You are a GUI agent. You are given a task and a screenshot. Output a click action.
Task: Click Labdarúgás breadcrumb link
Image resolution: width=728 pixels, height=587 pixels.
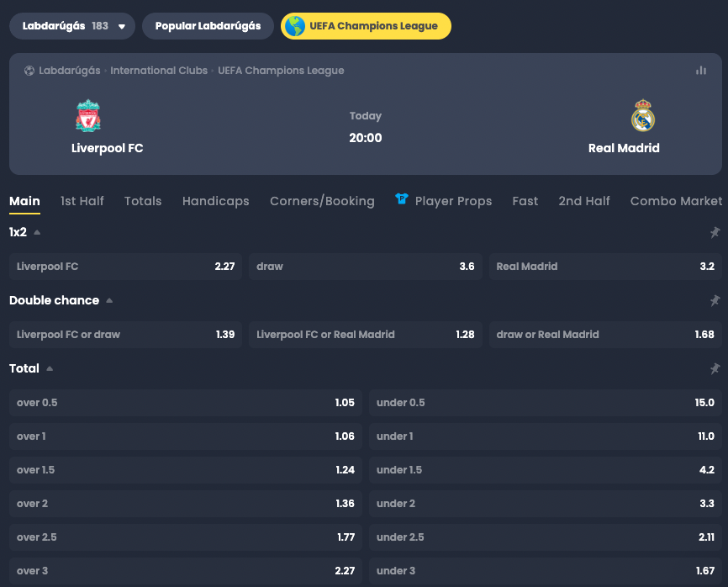[x=70, y=71]
